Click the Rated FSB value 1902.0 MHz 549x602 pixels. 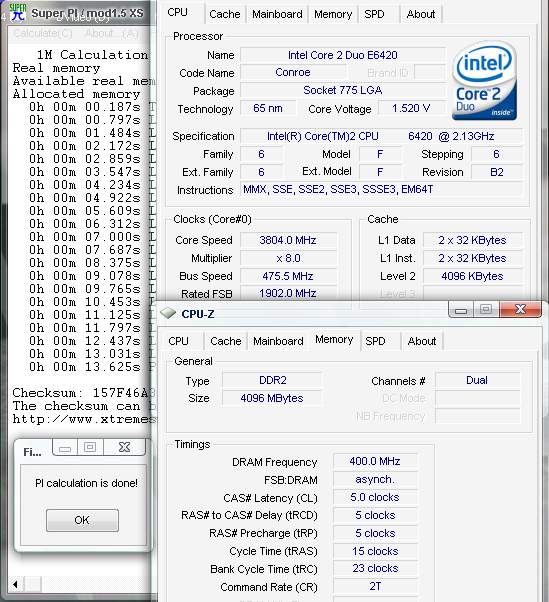click(288, 293)
